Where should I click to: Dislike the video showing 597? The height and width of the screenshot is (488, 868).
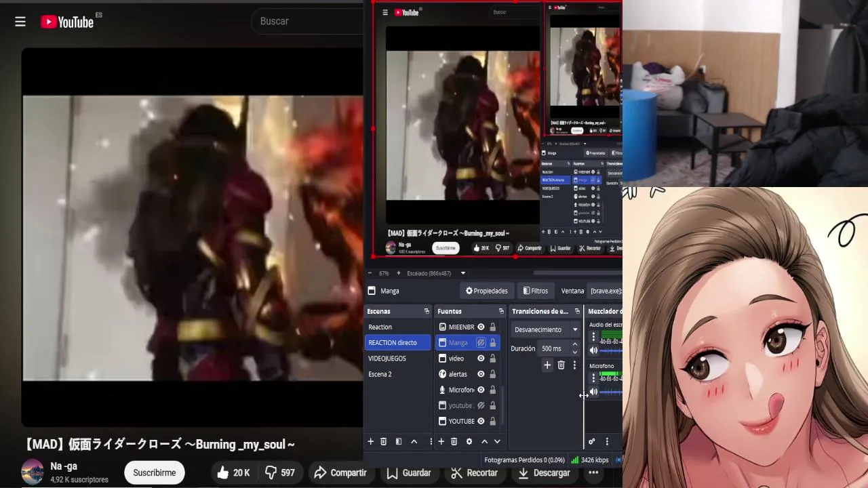pos(280,472)
